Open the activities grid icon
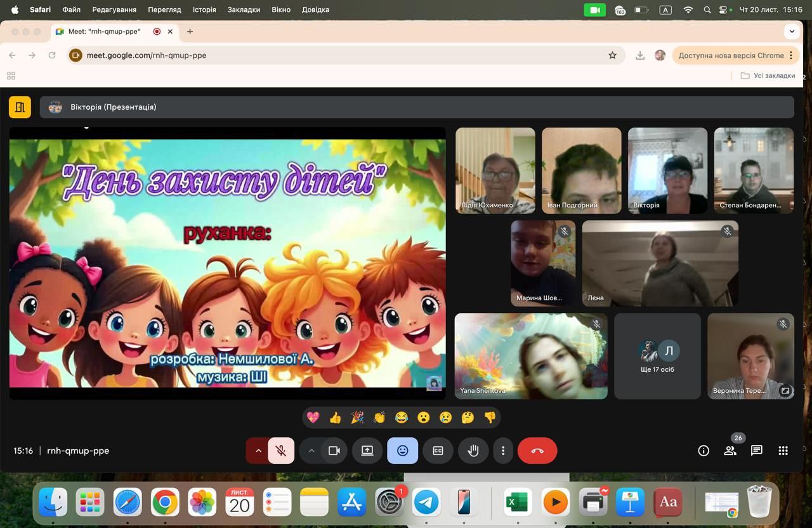The height and width of the screenshot is (528, 812). coord(783,451)
